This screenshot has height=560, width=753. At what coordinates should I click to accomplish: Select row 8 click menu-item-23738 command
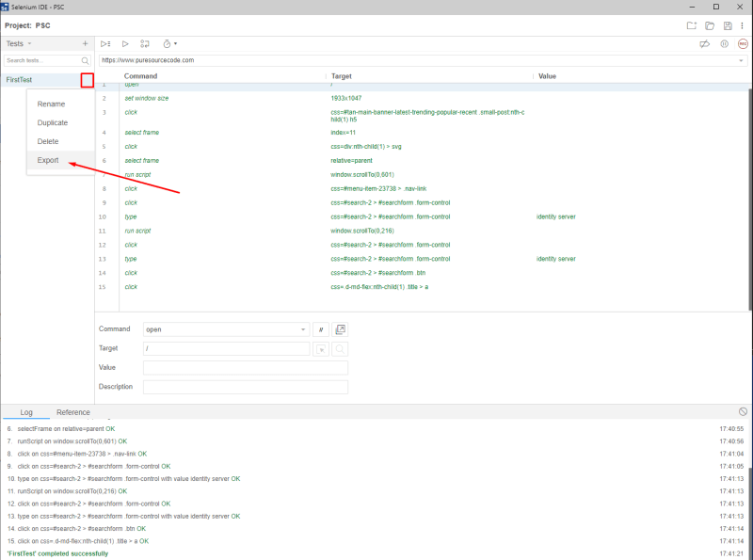click(x=422, y=188)
